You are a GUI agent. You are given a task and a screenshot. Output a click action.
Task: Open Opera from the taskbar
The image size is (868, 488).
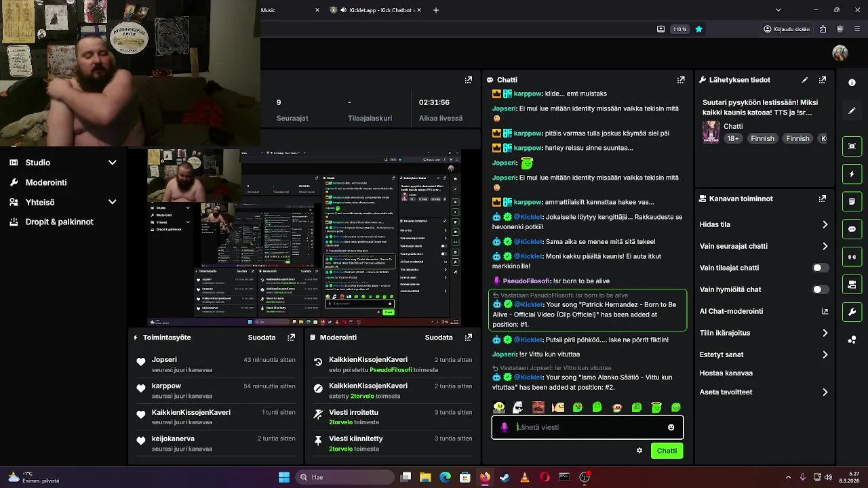[x=545, y=477]
